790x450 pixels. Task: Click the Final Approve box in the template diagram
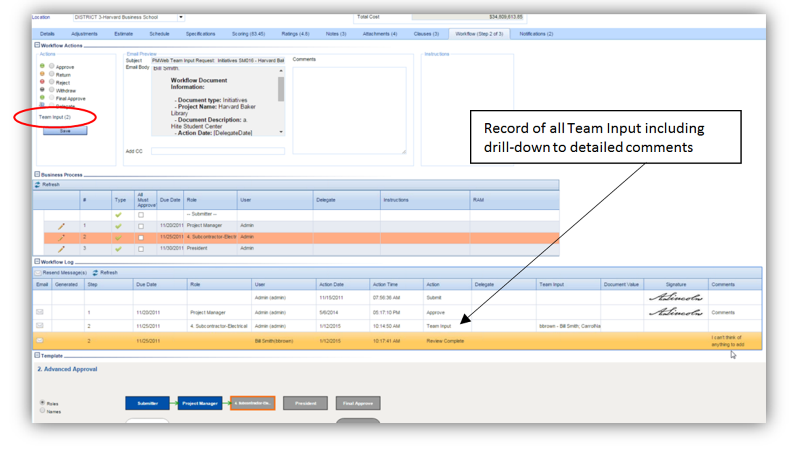[x=358, y=403]
